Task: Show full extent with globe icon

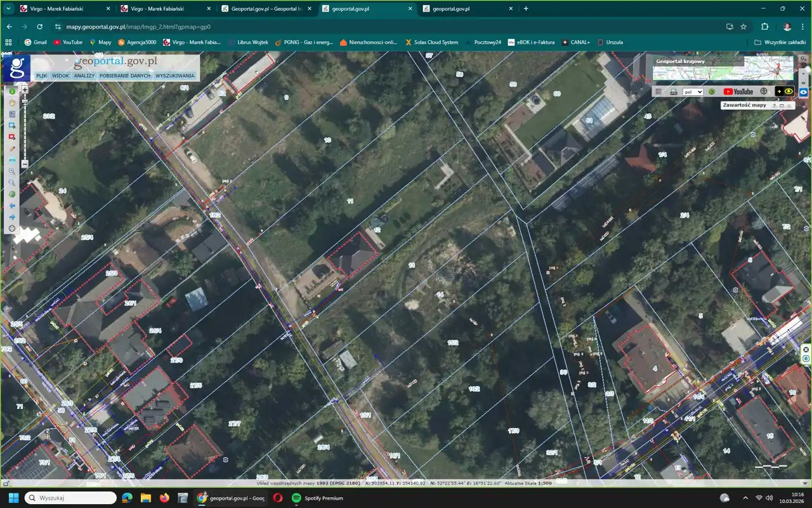Action: pyautogui.click(x=12, y=194)
